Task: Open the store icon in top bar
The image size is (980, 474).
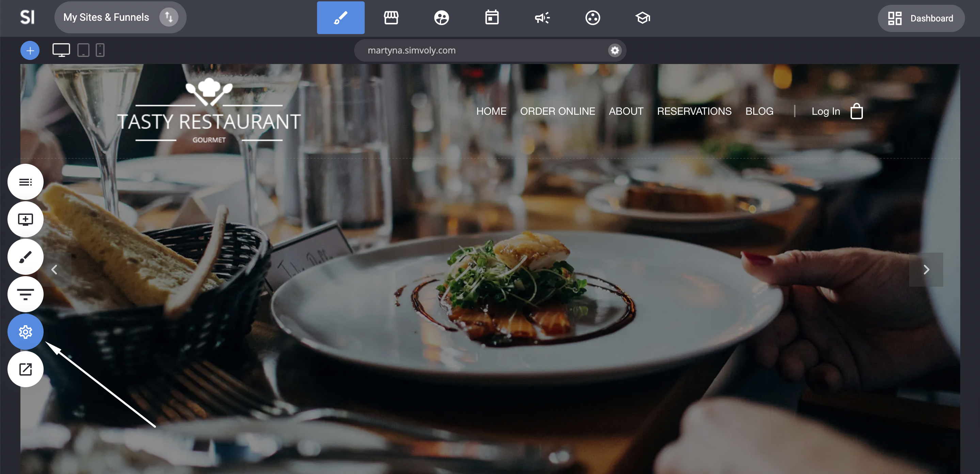Action: (x=391, y=17)
